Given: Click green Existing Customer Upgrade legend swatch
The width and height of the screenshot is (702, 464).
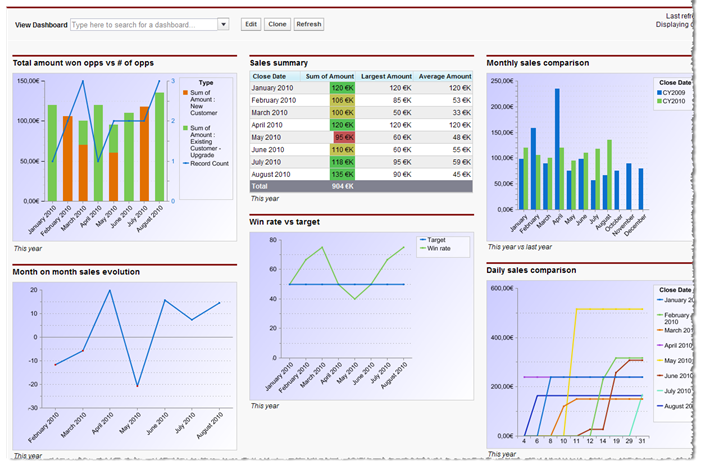Looking at the screenshot, I should (185, 128).
